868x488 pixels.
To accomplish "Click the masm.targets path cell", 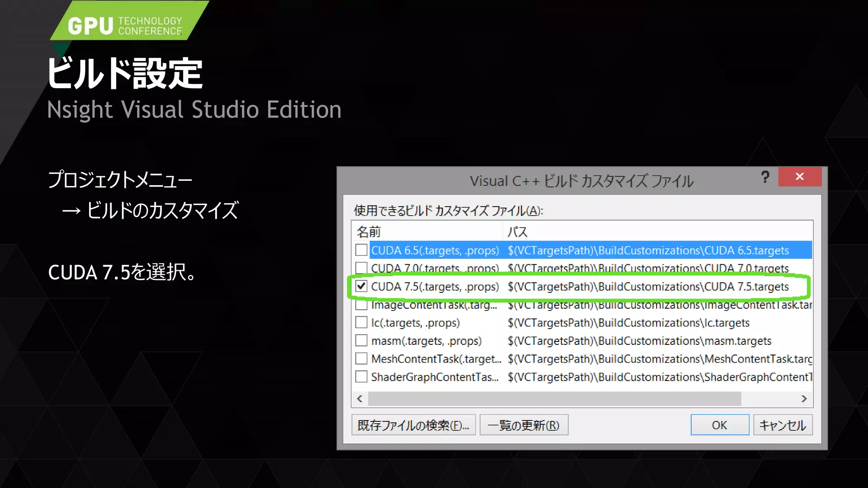I will tap(640, 341).
